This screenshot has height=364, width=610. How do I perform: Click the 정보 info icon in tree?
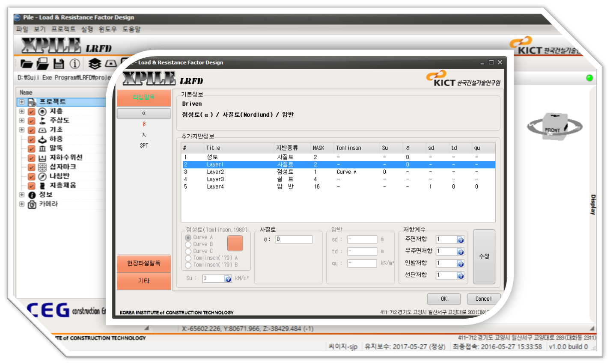point(32,195)
